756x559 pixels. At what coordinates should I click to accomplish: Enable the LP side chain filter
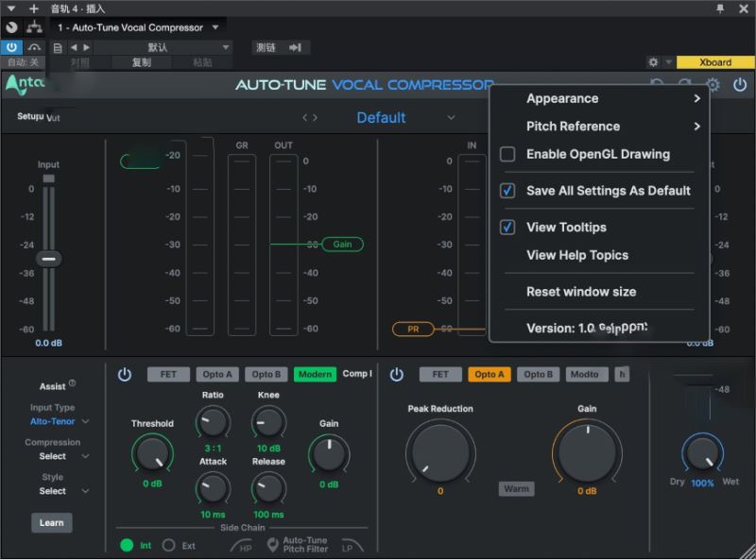tap(352, 546)
